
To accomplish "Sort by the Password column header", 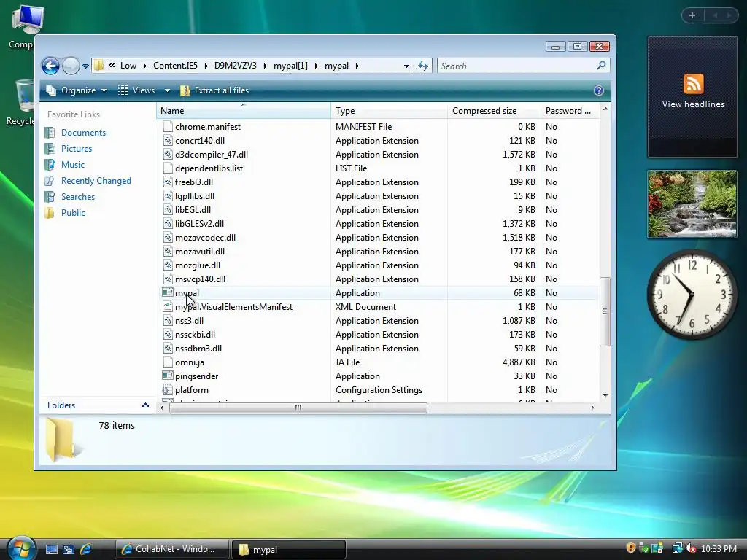I will coord(570,111).
